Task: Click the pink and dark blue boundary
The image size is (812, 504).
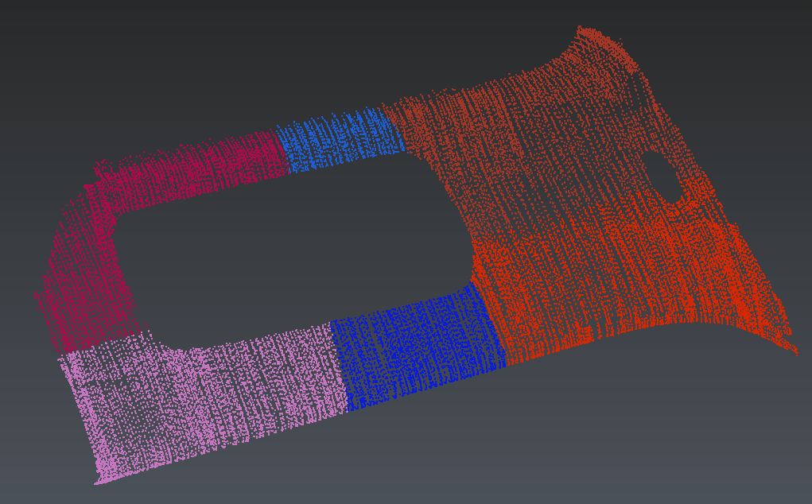Action: (x=339, y=366)
